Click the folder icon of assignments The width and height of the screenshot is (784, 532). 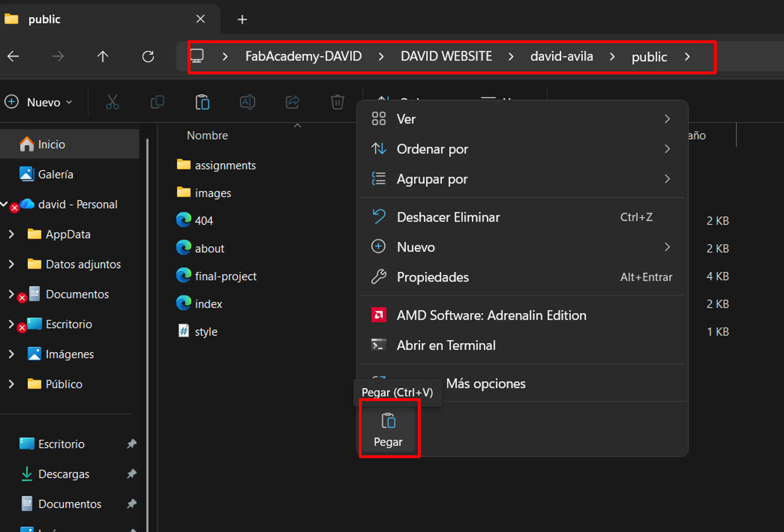coord(184,165)
